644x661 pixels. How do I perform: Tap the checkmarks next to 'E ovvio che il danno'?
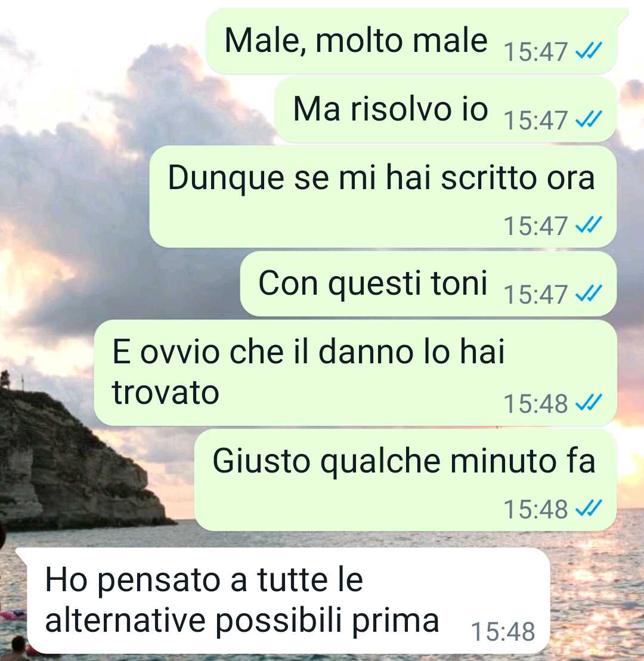click(x=589, y=403)
